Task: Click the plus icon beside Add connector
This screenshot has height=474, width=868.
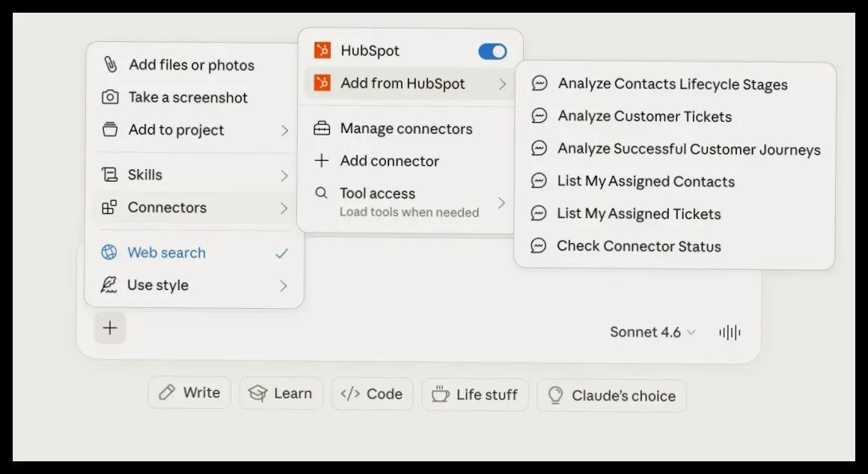Action: pyautogui.click(x=322, y=161)
